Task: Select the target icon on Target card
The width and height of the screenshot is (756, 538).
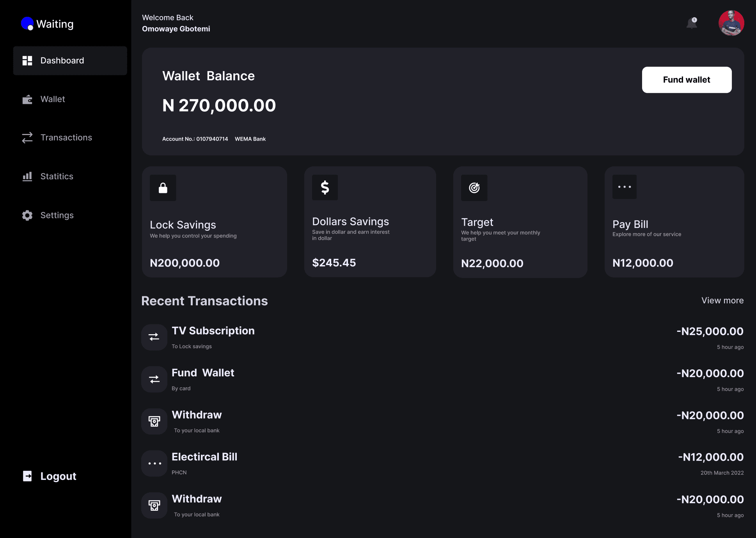Action: pyautogui.click(x=474, y=188)
